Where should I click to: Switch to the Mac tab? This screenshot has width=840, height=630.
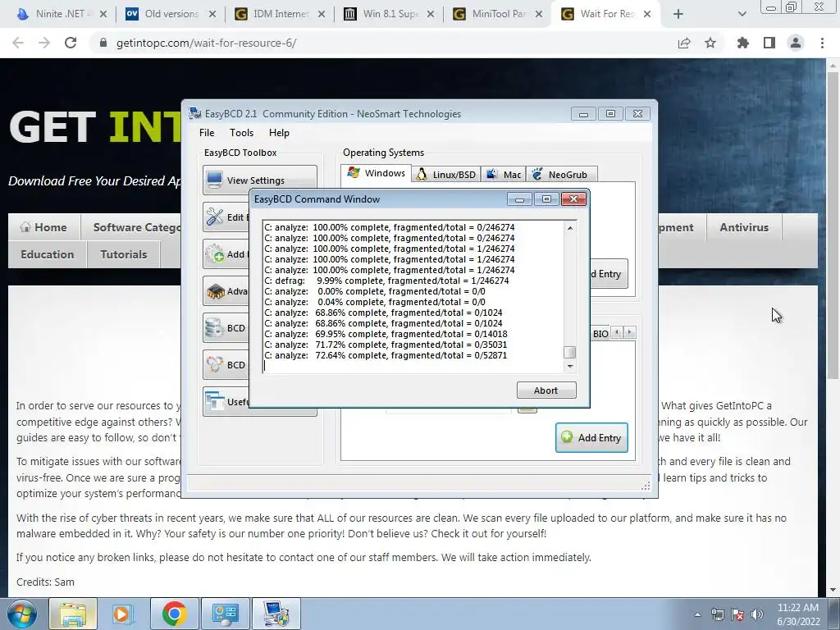point(504,175)
